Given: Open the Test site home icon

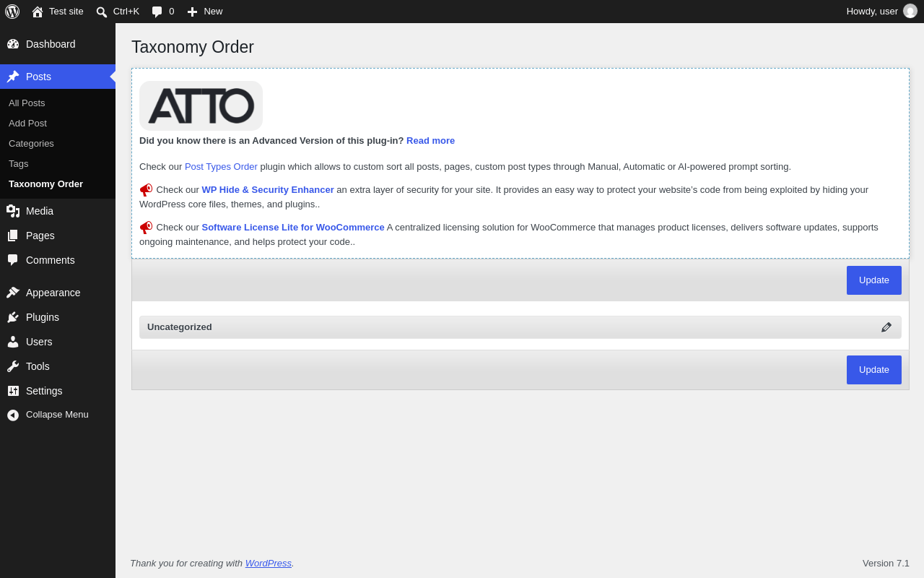Looking at the screenshot, I should tap(38, 12).
